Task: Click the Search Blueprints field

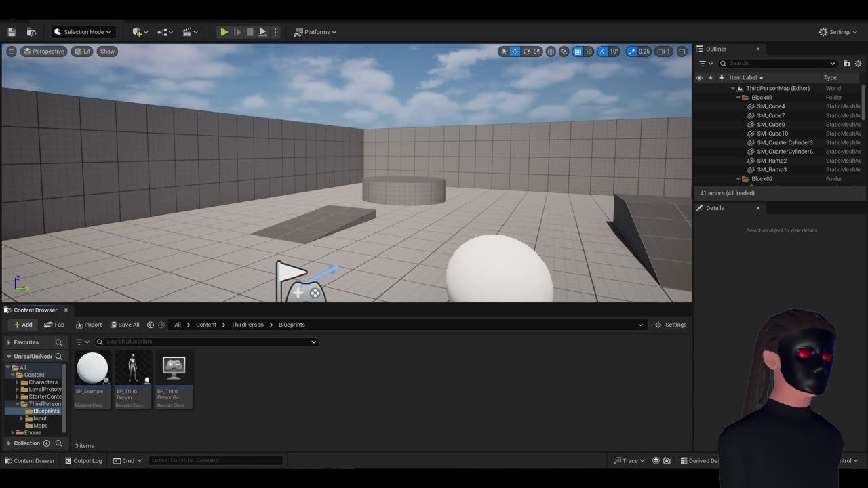Action: coord(206,342)
